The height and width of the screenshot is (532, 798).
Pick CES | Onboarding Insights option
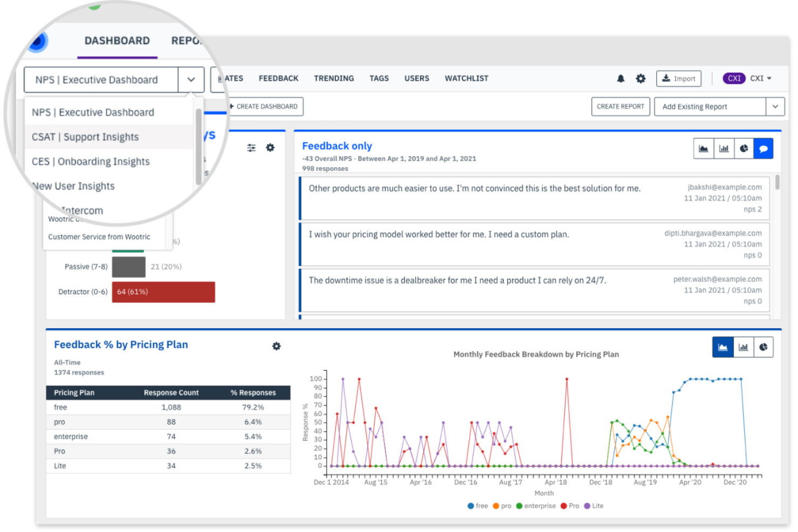(109, 162)
